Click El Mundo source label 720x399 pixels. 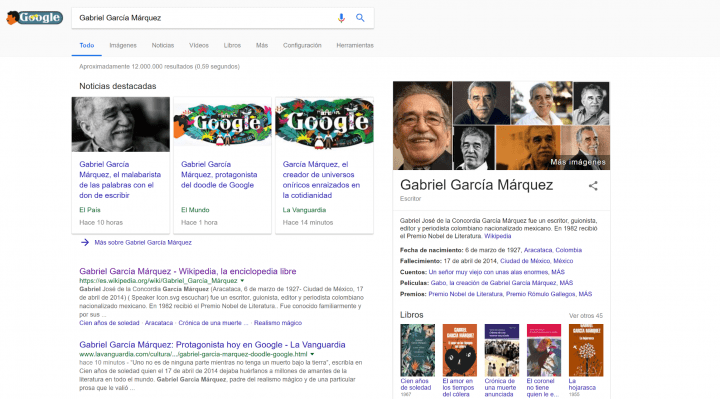(x=195, y=210)
